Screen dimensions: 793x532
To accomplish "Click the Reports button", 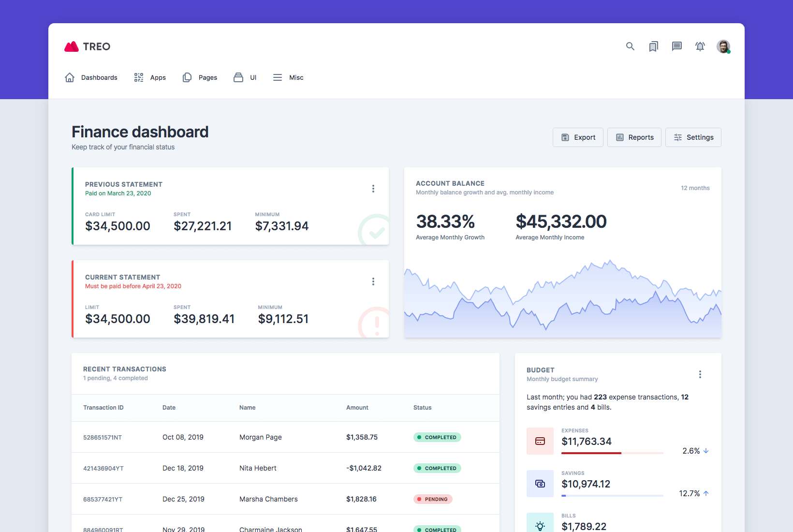I will tap(634, 137).
